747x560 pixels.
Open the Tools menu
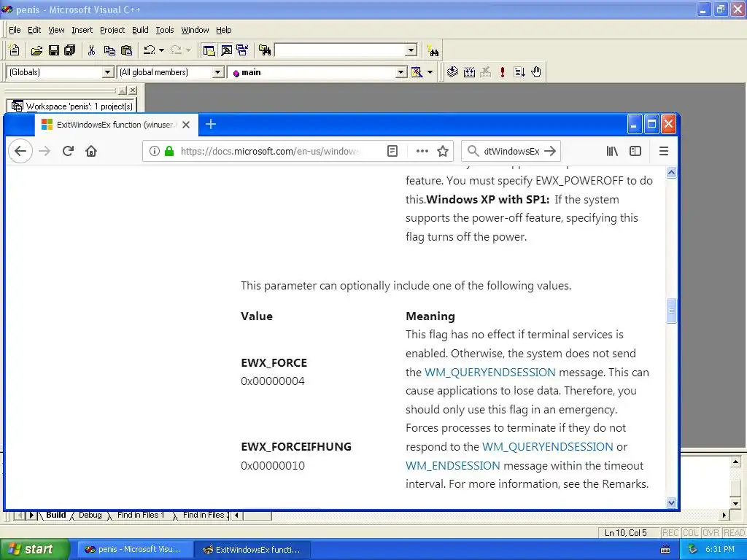(x=165, y=30)
